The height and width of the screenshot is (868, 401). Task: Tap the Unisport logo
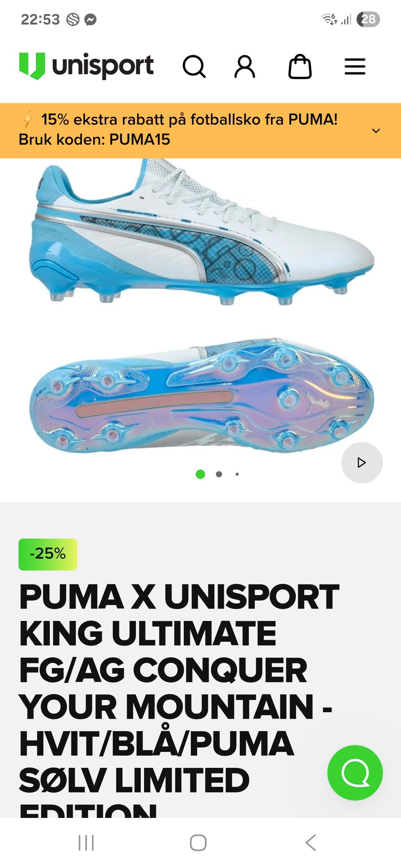86,66
